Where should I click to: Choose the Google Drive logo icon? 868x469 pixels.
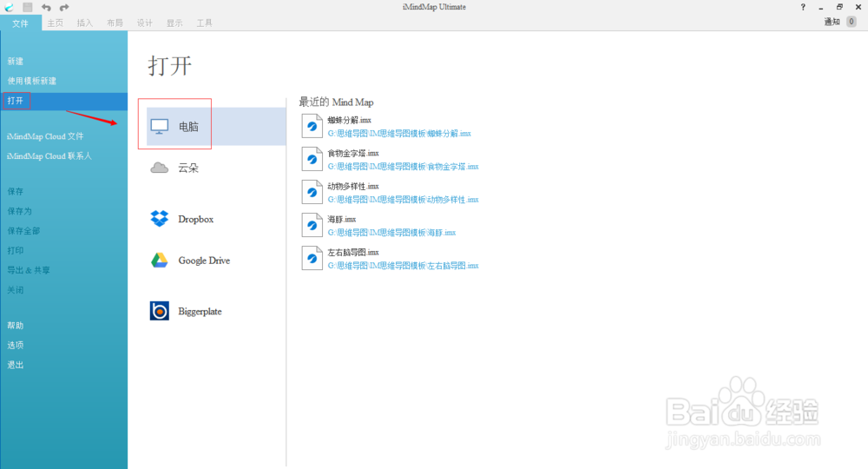(x=160, y=261)
